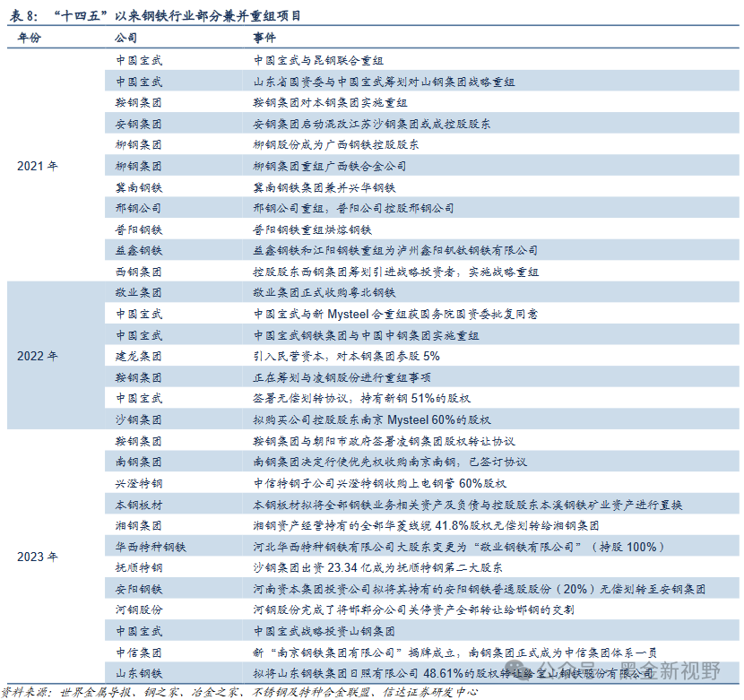
Task: Select the "公司" column header
Action: [x=125, y=38]
